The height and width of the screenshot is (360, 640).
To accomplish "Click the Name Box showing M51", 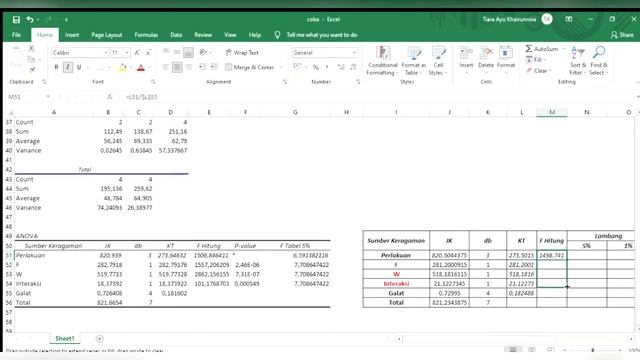I will [25, 97].
